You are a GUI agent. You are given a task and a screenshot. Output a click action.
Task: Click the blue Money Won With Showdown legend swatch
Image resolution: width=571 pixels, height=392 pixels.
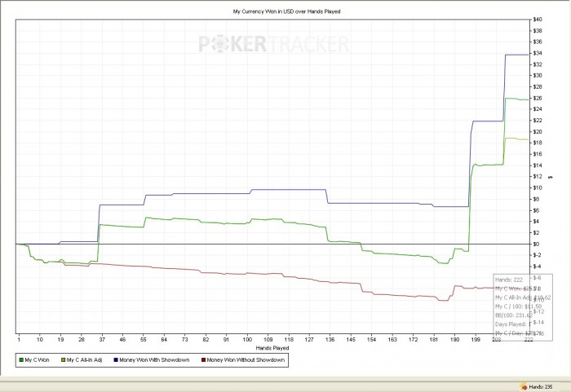click(x=116, y=360)
